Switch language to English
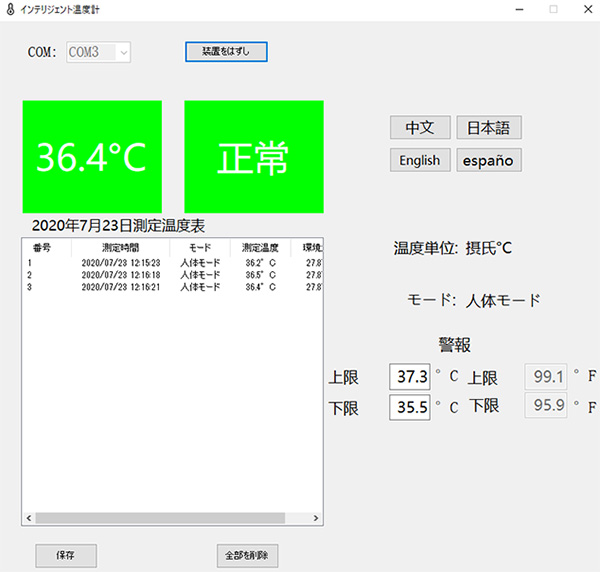 (420, 160)
